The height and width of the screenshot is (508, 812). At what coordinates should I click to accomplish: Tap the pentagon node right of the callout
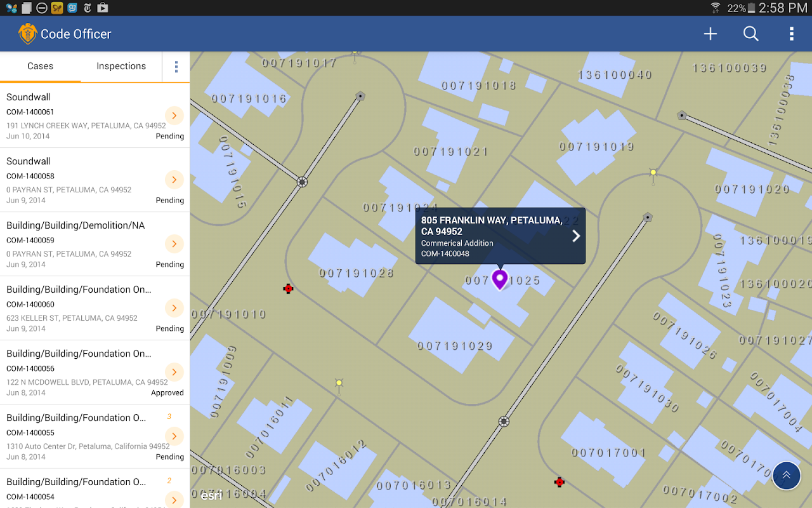tap(647, 217)
